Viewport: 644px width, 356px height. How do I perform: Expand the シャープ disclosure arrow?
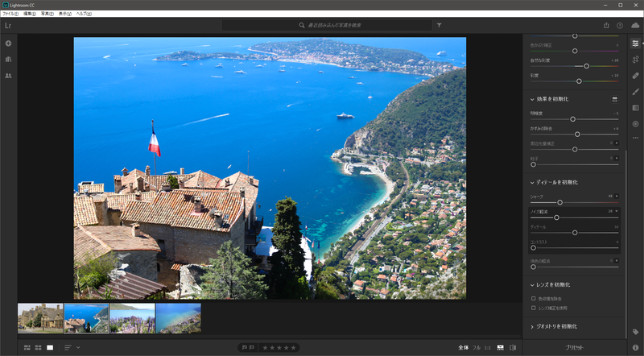click(x=617, y=196)
